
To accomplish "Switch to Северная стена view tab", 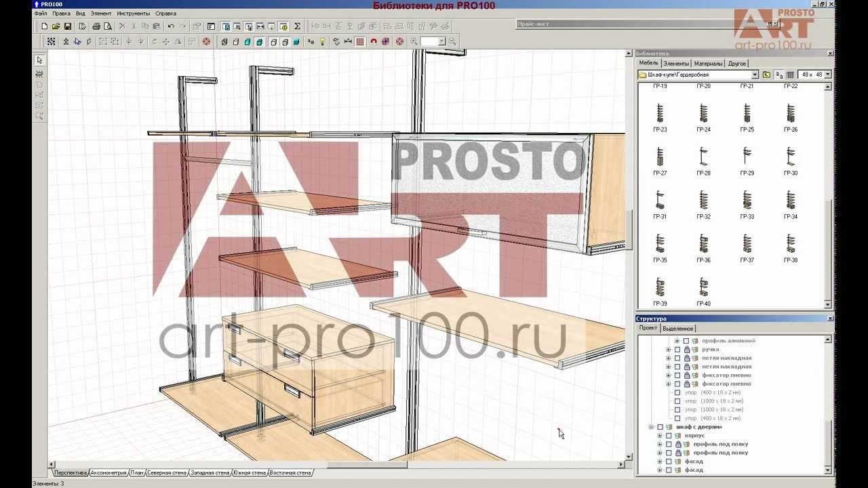I will coord(167,472).
